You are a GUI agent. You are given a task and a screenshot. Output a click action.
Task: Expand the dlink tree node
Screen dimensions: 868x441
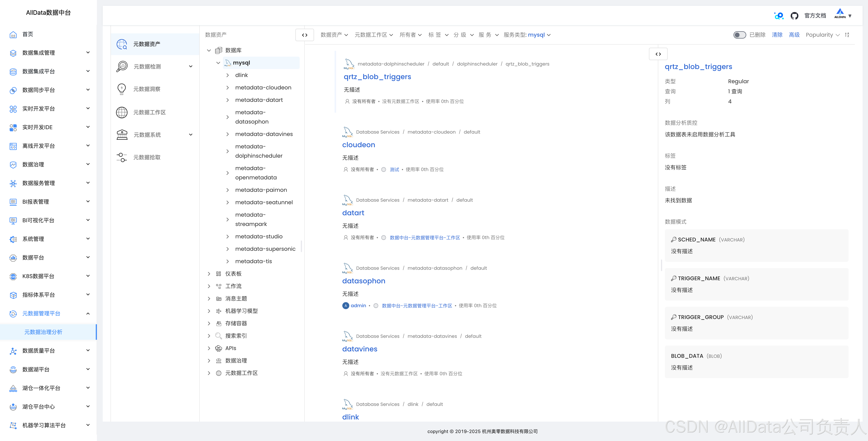click(x=227, y=75)
